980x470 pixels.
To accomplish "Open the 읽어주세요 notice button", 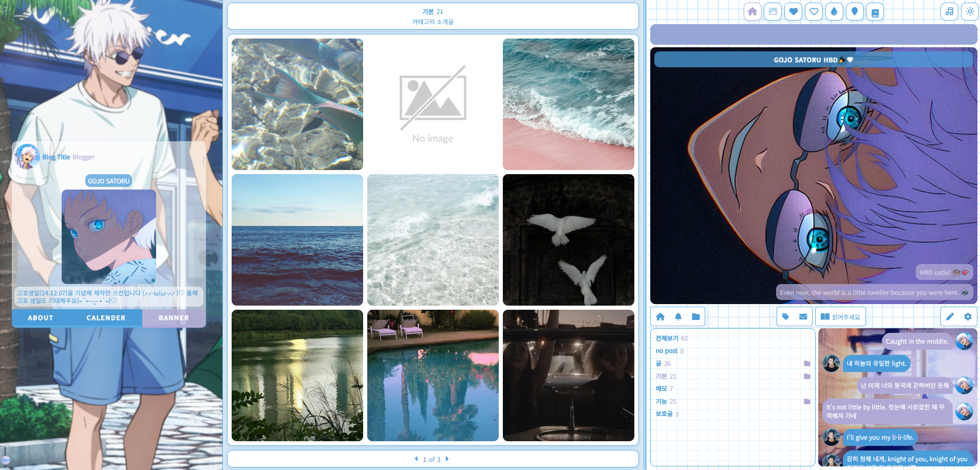I will (x=840, y=317).
